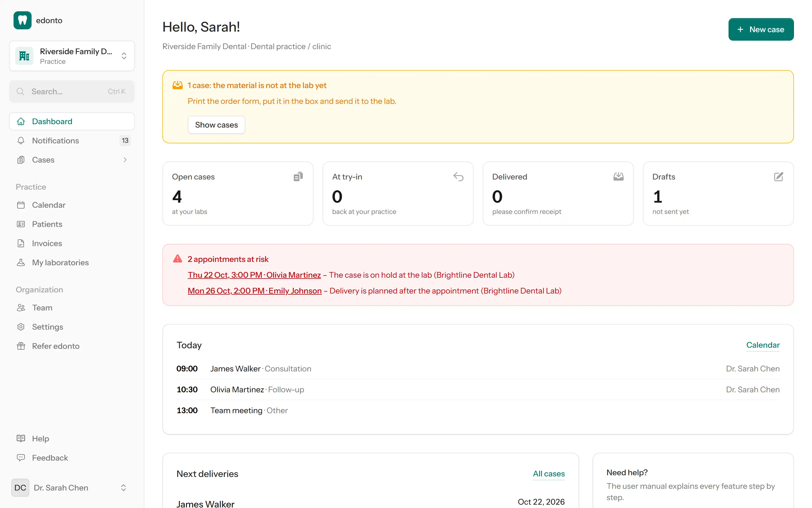Open Notifications in the sidebar
The width and height of the screenshot is (812, 508).
click(72, 141)
